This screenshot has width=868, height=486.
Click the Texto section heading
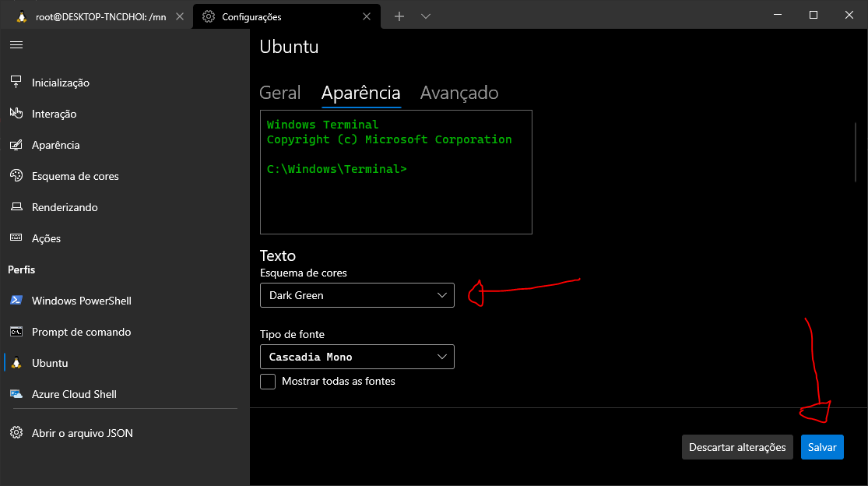[278, 255]
